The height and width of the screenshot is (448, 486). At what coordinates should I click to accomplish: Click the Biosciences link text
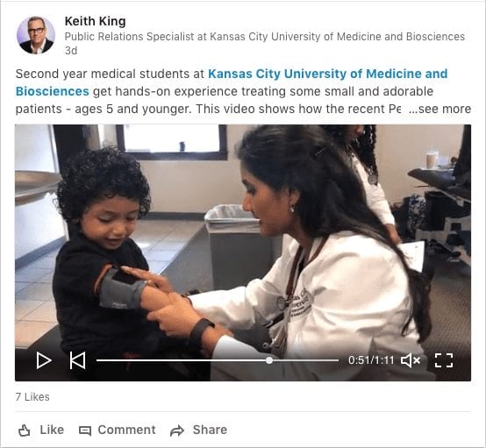53,92
